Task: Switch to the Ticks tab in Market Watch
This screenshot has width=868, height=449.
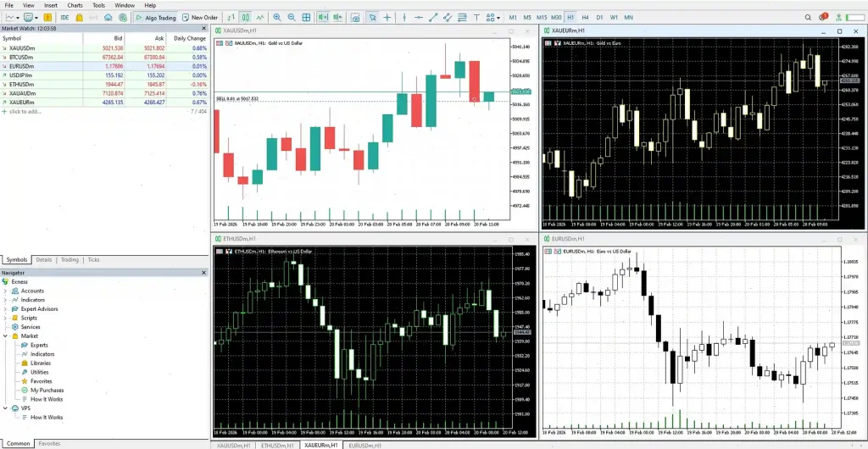Action: click(x=93, y=260)
